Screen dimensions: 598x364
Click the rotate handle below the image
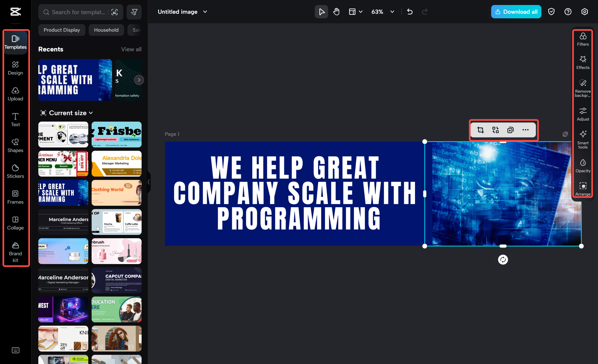503,260
